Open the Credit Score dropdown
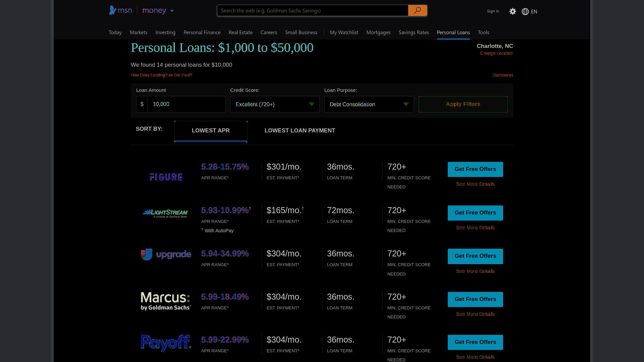Viewport: 644px width, 362px height. tap(275, 104)
